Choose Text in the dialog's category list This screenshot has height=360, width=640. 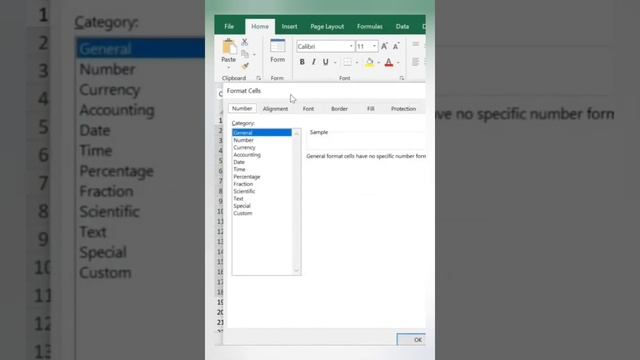262,199
